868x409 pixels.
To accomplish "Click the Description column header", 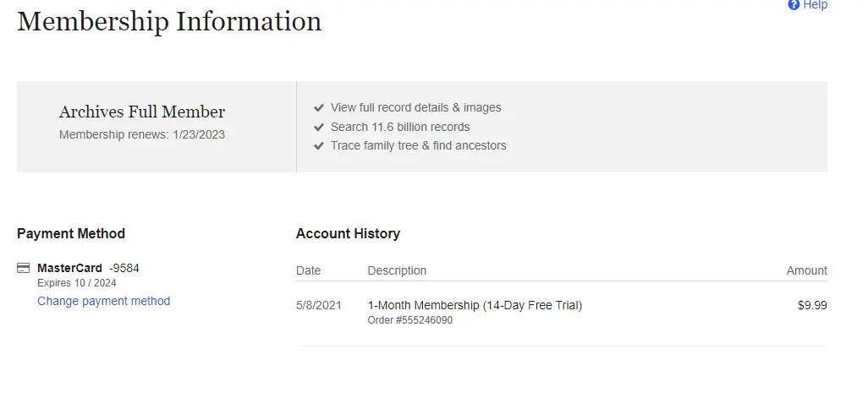I will point(397,270).
